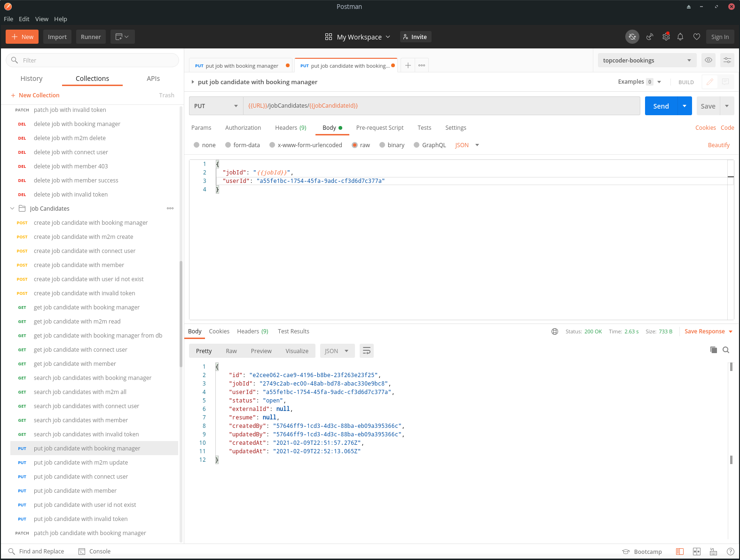
Task: Switch response to Raw view
Action: 231,351
